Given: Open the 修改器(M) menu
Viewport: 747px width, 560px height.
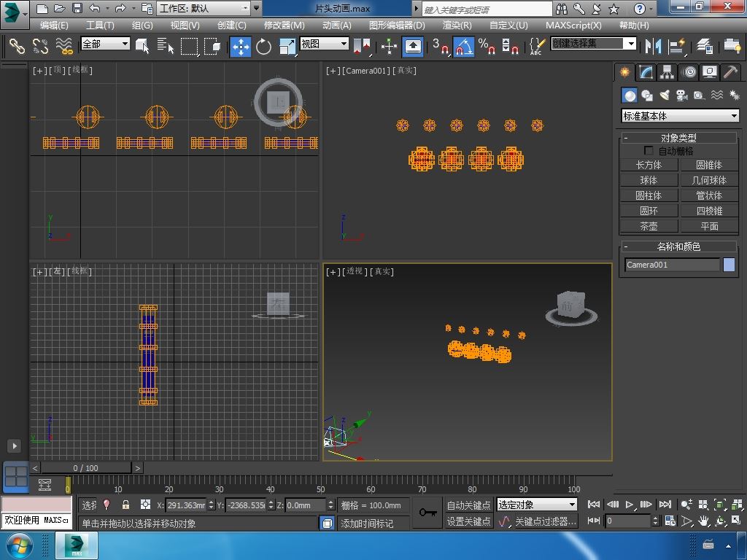Looking at the screenshot, I should (284, 25).
